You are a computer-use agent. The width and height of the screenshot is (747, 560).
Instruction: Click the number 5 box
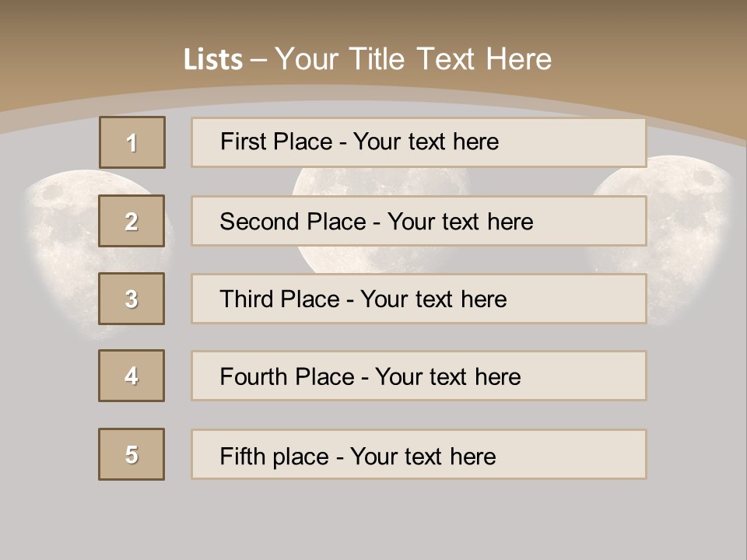coord(132,454)
